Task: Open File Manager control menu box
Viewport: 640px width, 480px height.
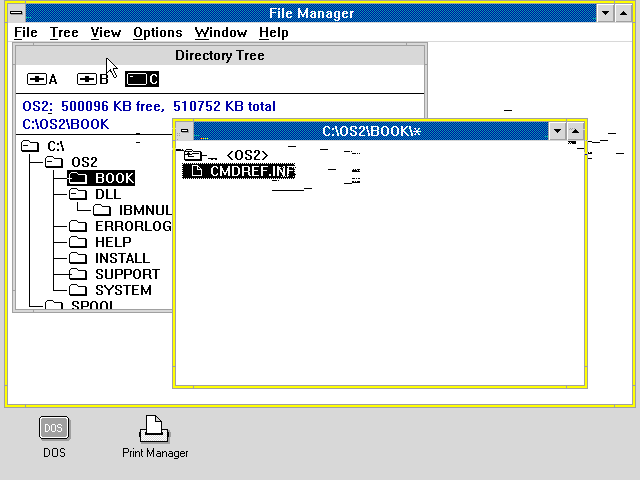Action: point(16,13)
